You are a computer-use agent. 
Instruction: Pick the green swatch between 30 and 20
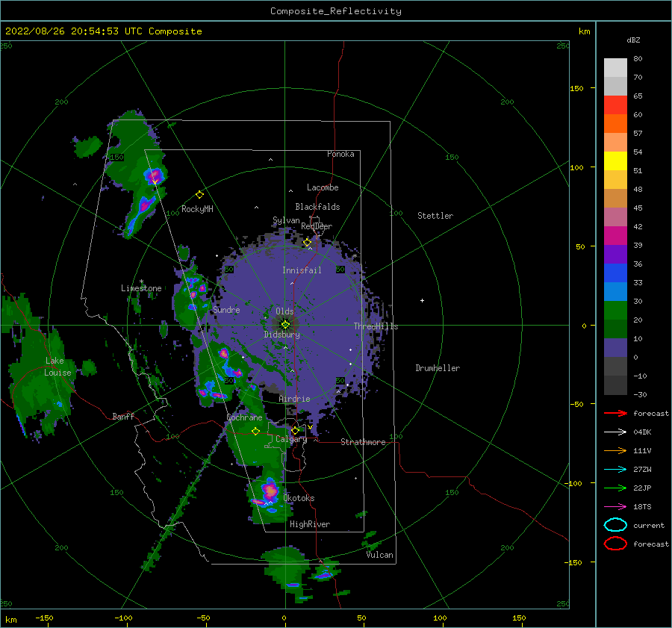(615, 311)
